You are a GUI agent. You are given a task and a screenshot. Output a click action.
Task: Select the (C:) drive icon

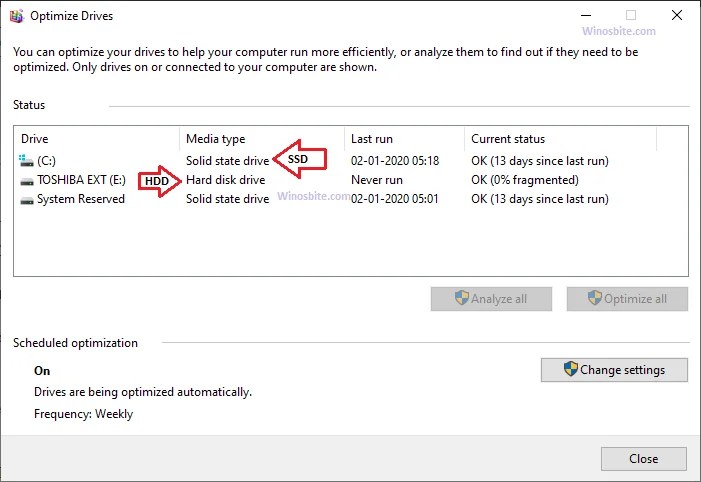(x=26, y=161)
